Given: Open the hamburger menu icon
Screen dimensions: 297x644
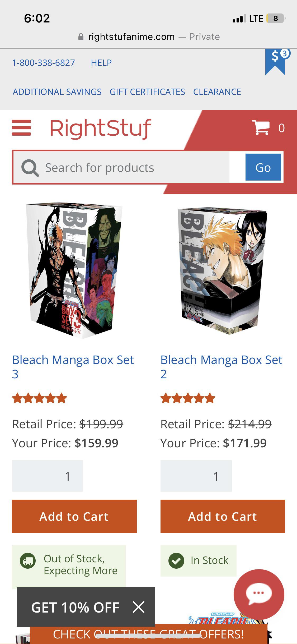Looking at the screenshot, I should click(21, 128).
